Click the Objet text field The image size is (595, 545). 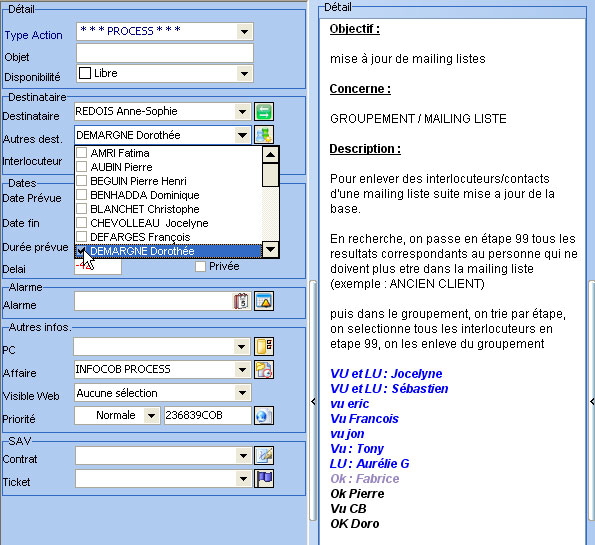[x=165, y=53]
